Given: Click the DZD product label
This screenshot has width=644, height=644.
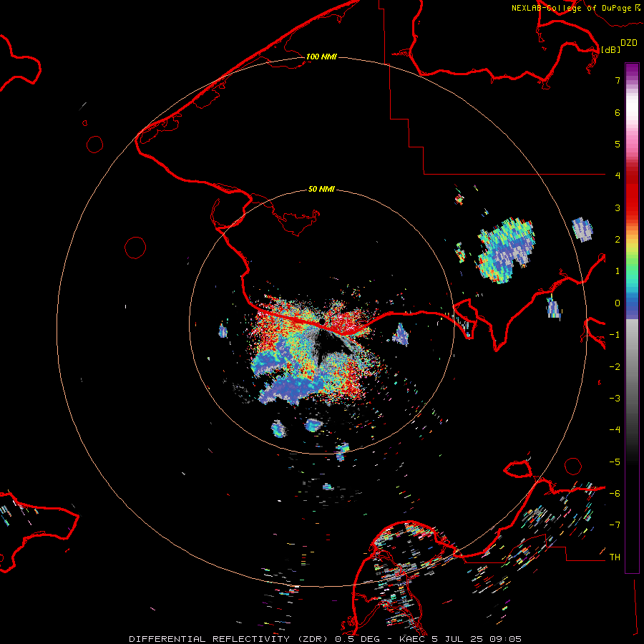Looking at the screenshot, I should (629, 43).
